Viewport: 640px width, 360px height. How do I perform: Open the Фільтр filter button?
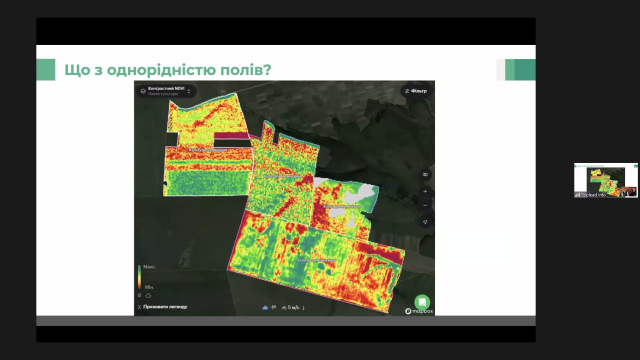point(416,91)
